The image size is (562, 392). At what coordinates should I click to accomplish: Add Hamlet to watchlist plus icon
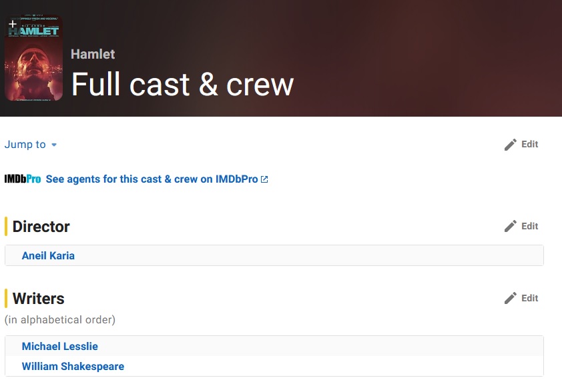[x=13, y=24]
